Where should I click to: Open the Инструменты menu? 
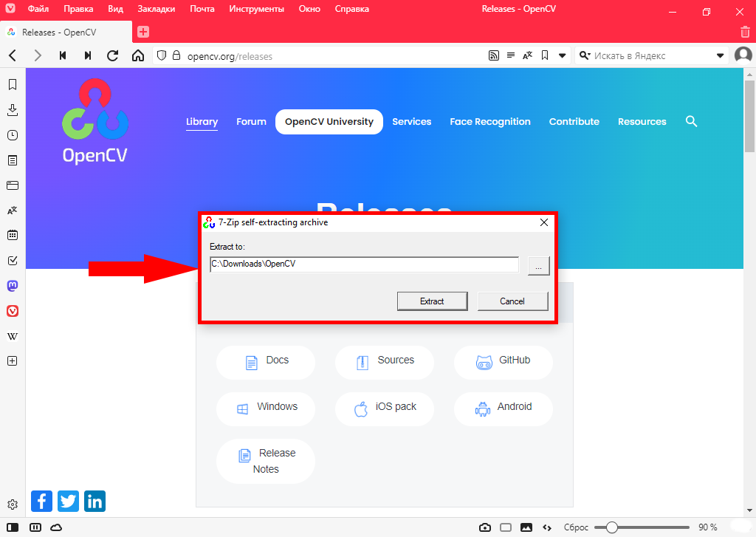click(x=258, y=9)
